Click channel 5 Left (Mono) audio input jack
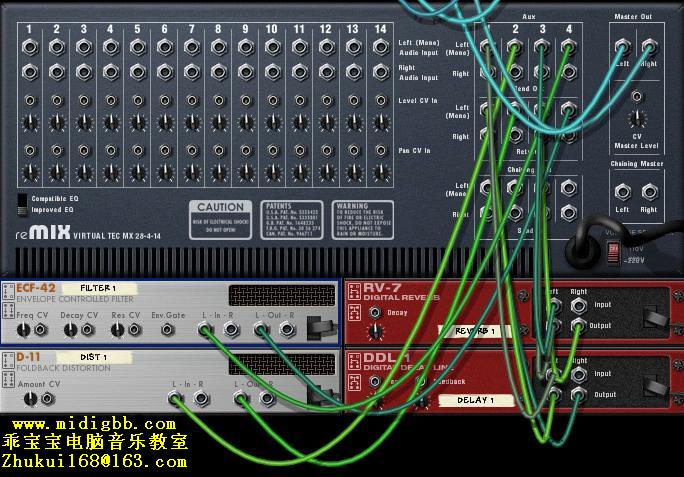The image size is (684, 477). click(x=138, y=47)
